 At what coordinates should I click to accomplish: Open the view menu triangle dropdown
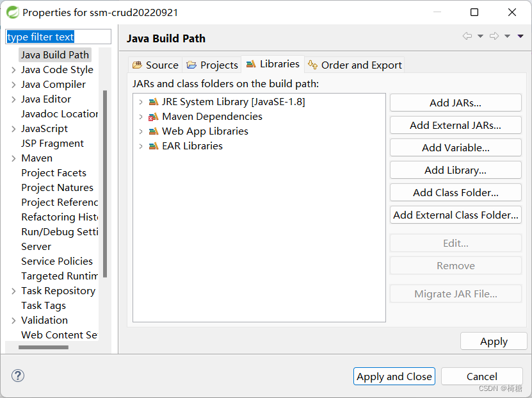(520, 36)
